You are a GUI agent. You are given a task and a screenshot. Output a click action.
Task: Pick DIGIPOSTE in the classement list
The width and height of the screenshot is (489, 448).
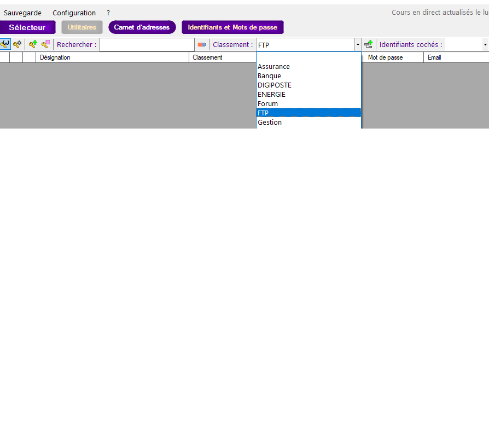tap(275, 85)
